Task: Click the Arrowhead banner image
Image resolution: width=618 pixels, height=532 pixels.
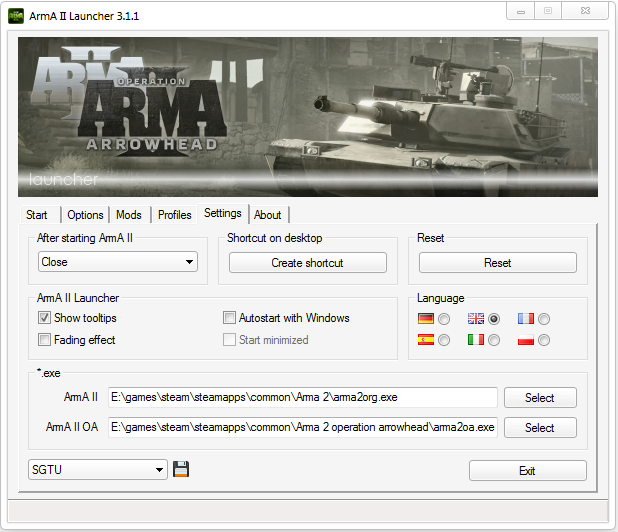Action: click(x=308, y=117)
